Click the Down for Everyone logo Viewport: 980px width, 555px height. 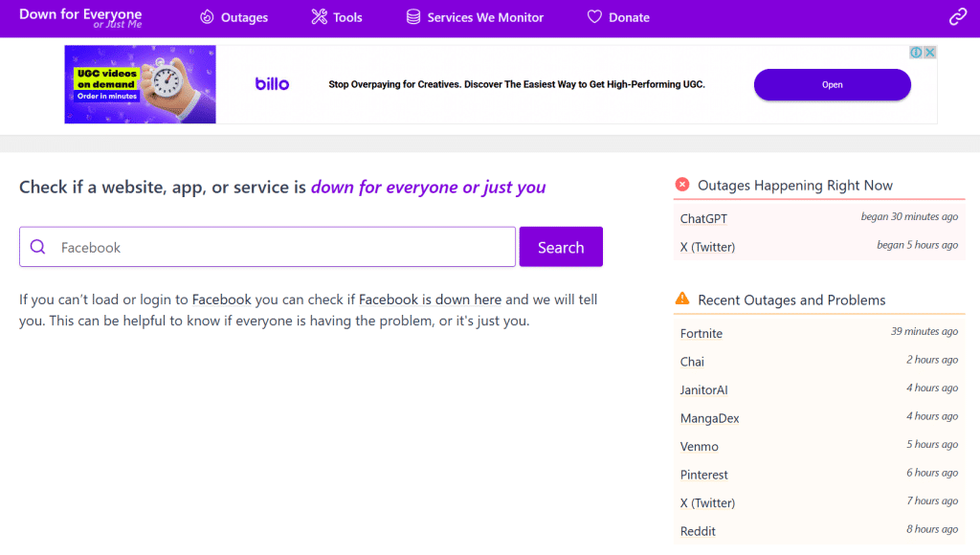(x=80, y=17)
